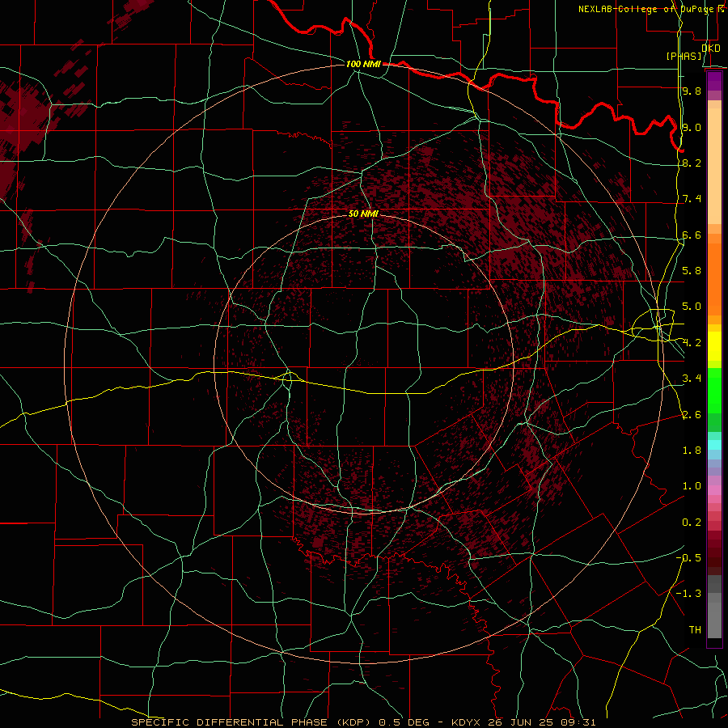728x728 pixels.
Task: Click the "100 NMI" range ring label
Action: point(363,64)
